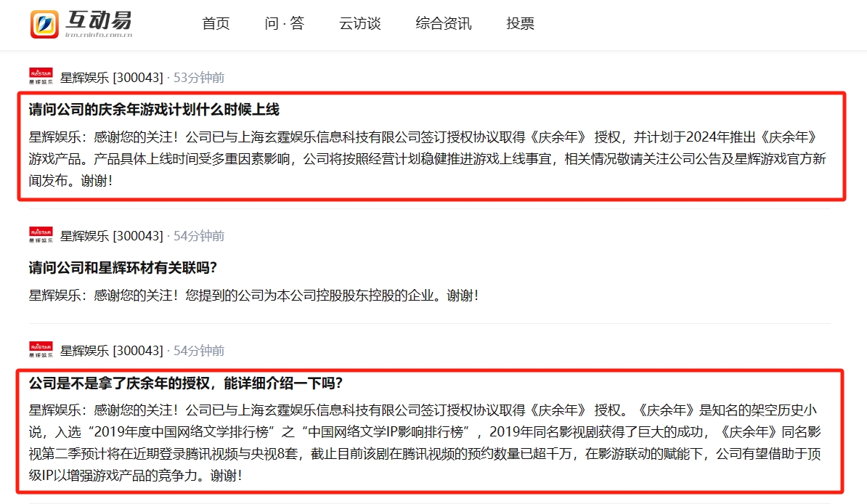
Task: Click the reply mentioning 计划于2024年推出《庆余年》
Action: tap(428, 159)
